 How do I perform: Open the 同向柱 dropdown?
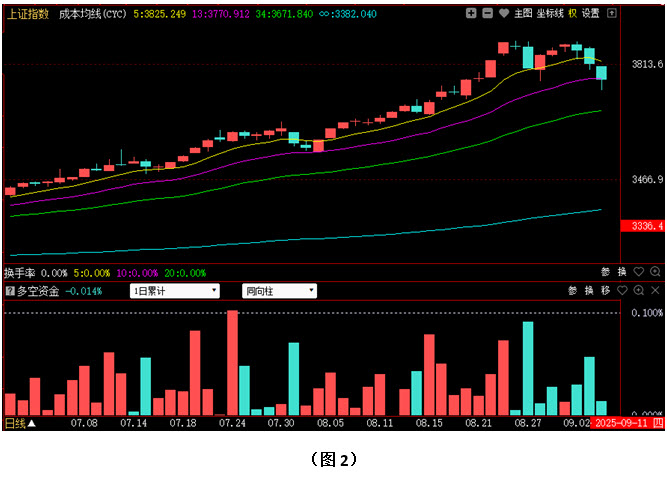pyautogui.click(x=279, y=291)
